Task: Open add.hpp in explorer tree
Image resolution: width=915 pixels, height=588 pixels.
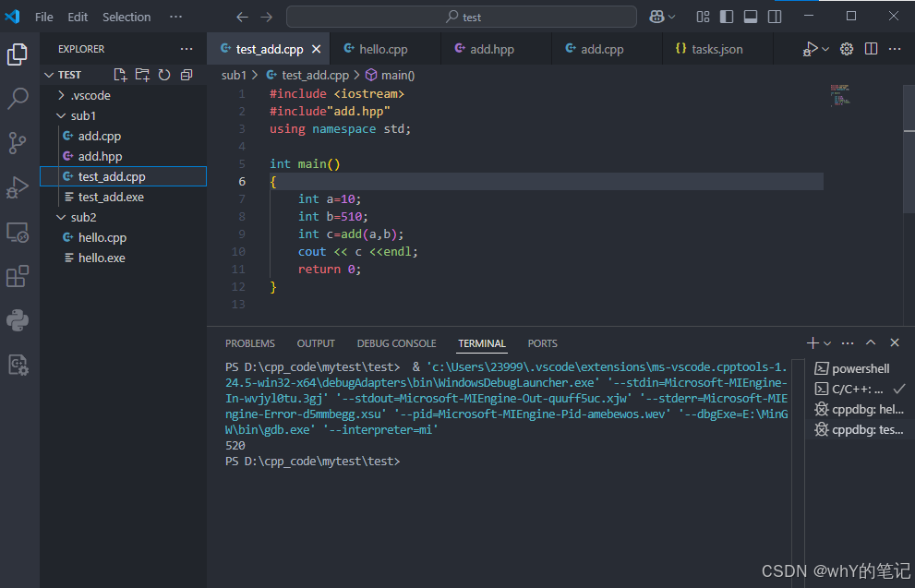Action: point(123,156)
